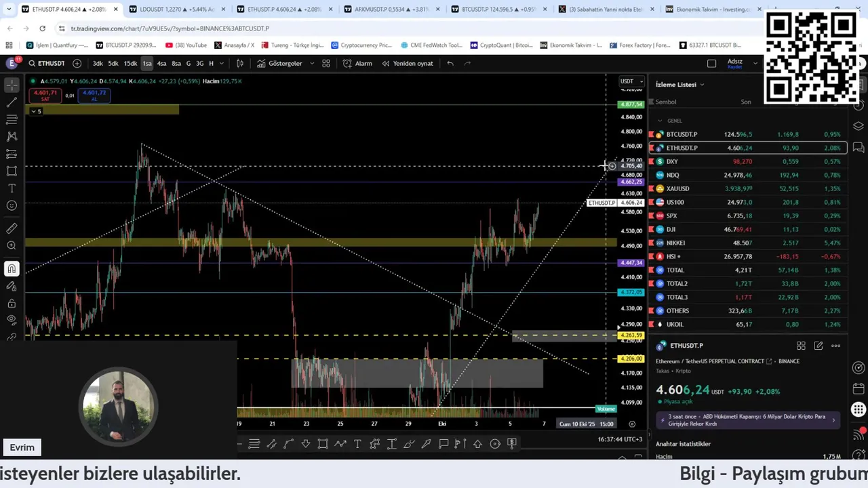868x488 pixels.
Task: Select the 3G timeframe
Action: click(199, 63)
